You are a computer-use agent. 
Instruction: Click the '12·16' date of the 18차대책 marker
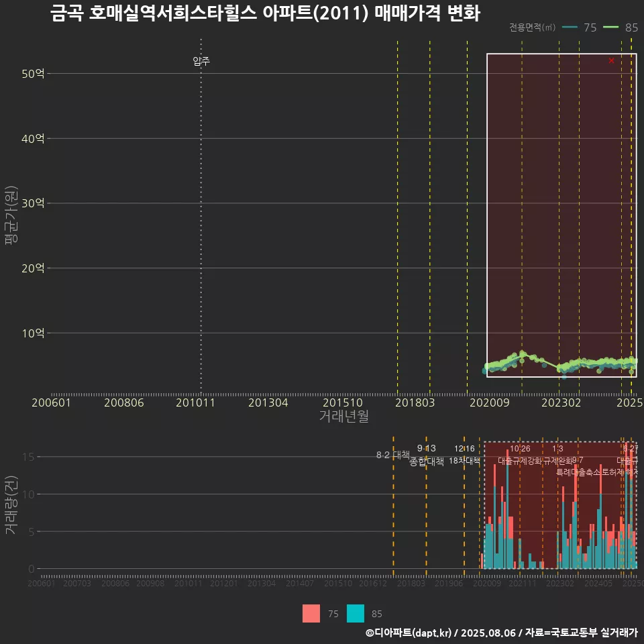pos(464,449)
